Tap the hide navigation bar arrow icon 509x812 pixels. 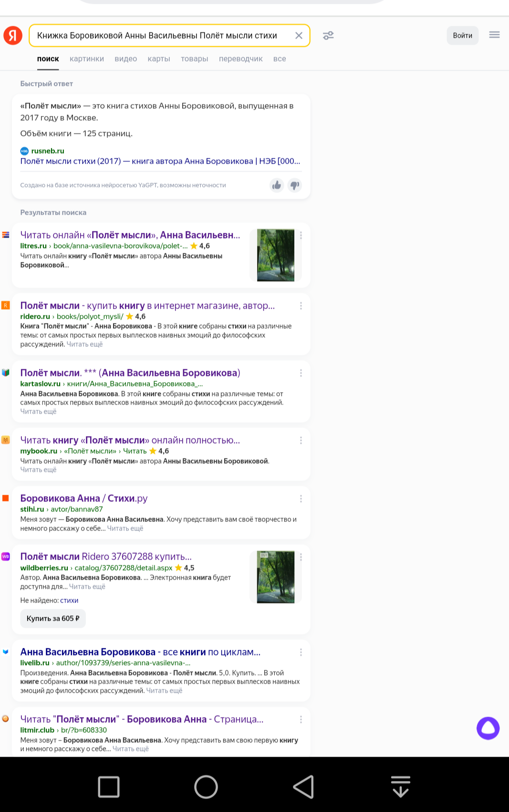tap(401, 787)
